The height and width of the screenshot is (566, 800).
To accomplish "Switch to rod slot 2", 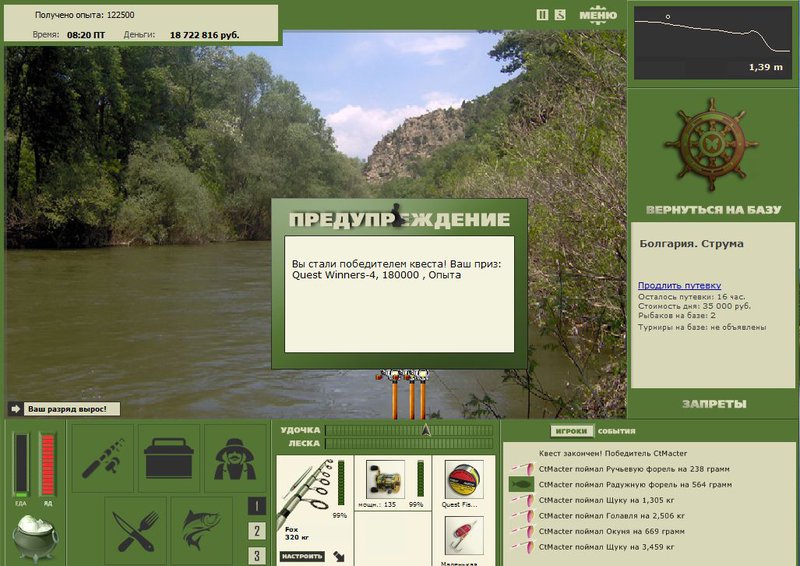I will pos(257,531).
